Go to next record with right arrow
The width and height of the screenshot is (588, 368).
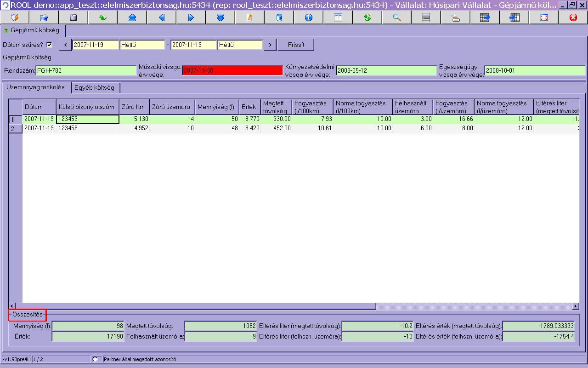pyautogui.click(x=191, y=17)
